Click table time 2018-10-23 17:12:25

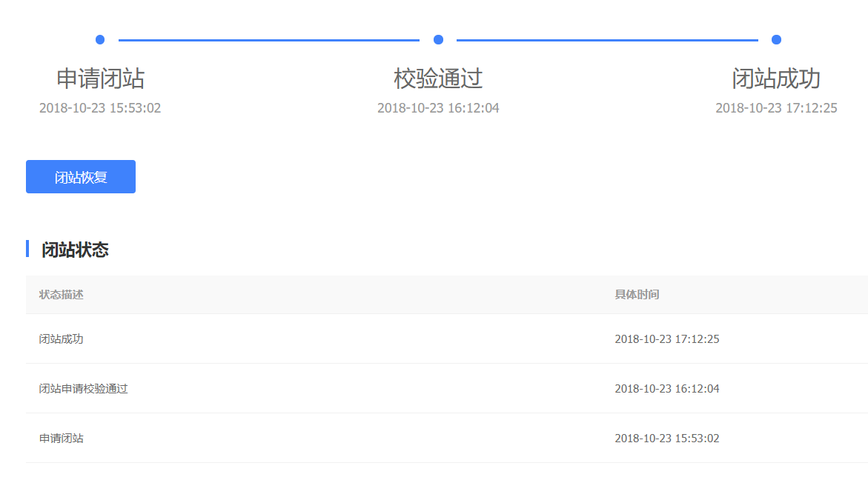point(667,339)
